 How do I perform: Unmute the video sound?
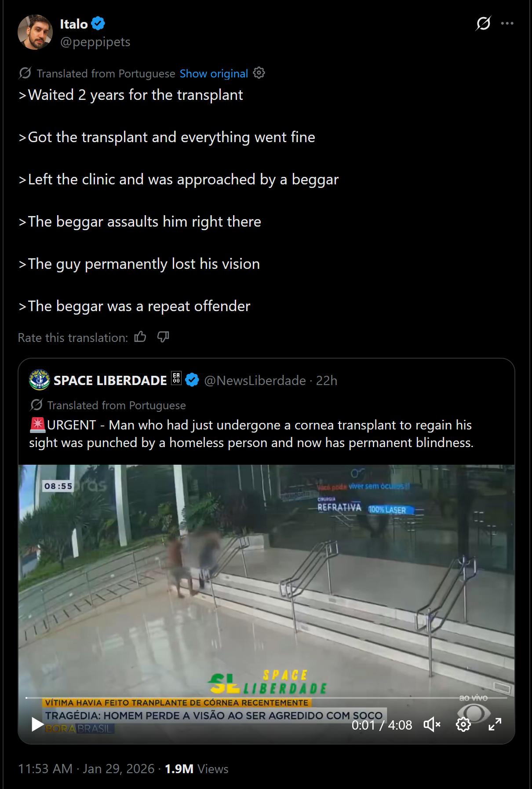pyautogui.click(x=432, y=724)
